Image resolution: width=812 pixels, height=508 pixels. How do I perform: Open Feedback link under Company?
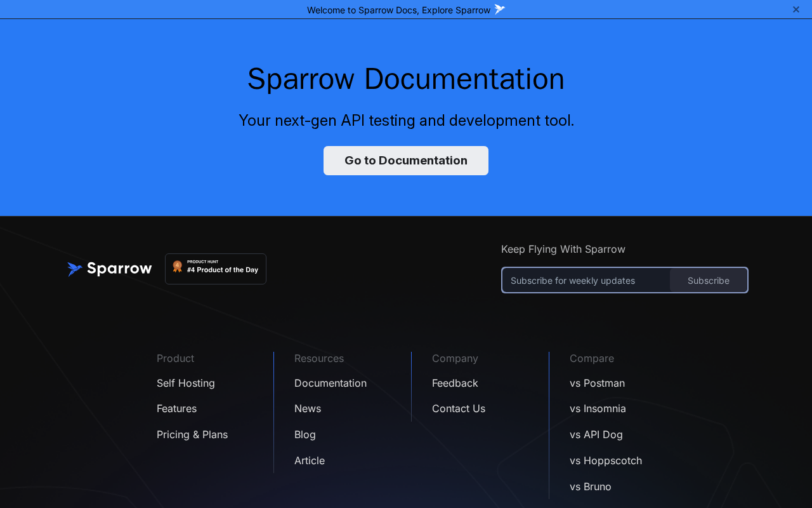(455, 383)
